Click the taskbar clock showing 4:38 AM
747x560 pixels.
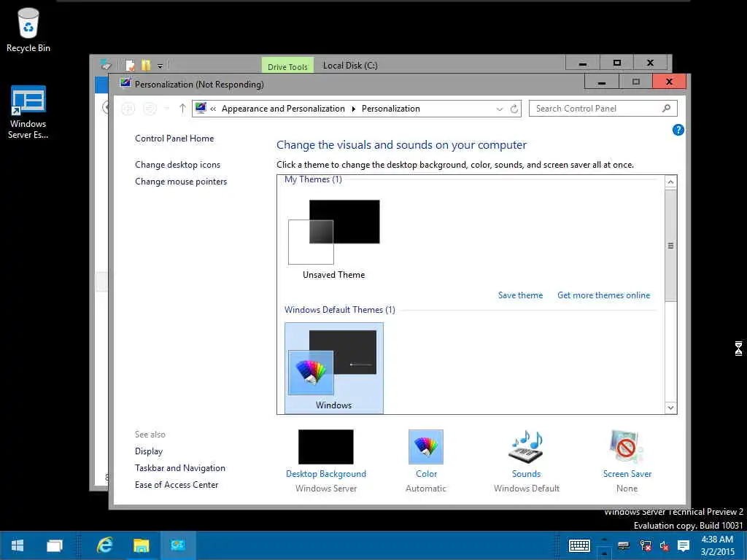point(717,545)
